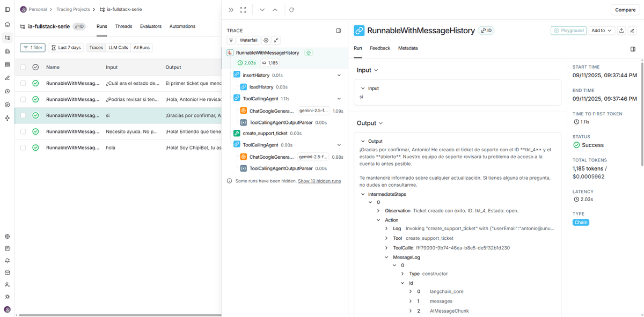Screen dimensions: 644x317
Task: Click the share/upload run icon
Action: 621,31
